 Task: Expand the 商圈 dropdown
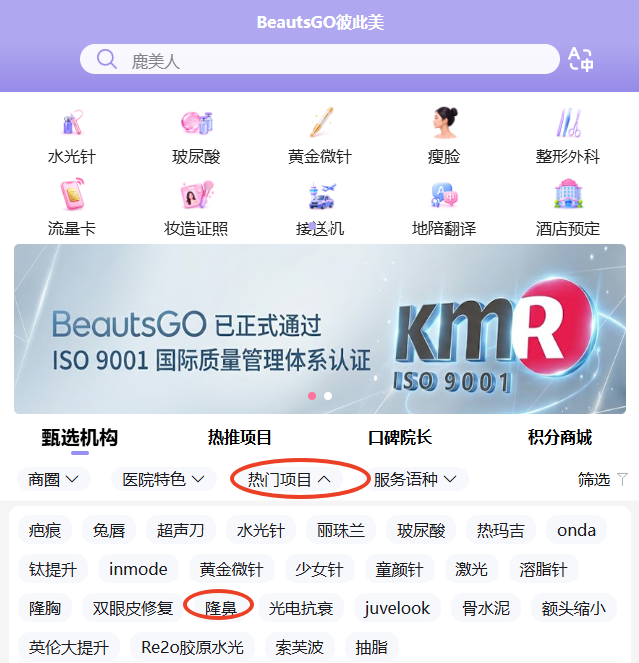54,479
